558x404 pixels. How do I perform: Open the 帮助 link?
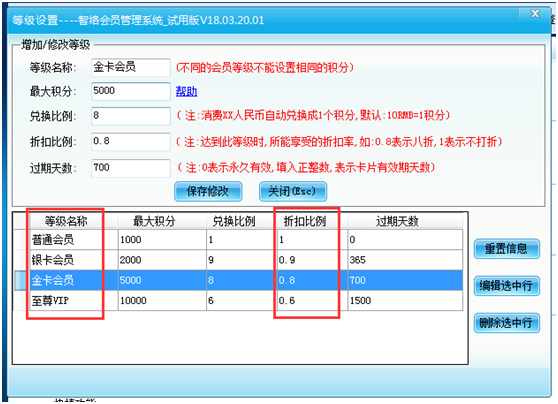coord(186,91)
